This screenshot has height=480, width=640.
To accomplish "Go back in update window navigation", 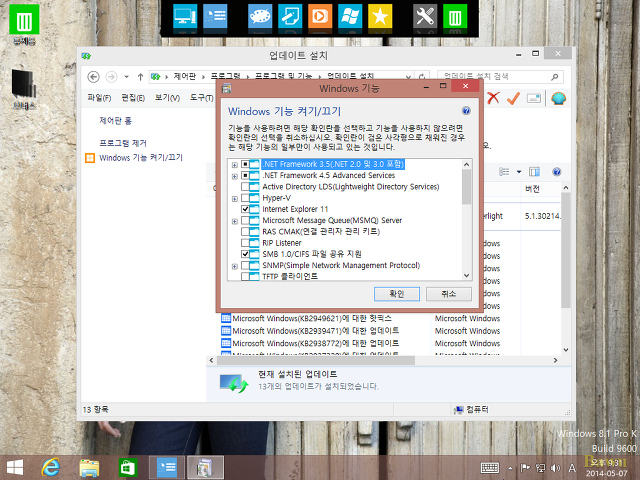I will click(x=93, y=77).
